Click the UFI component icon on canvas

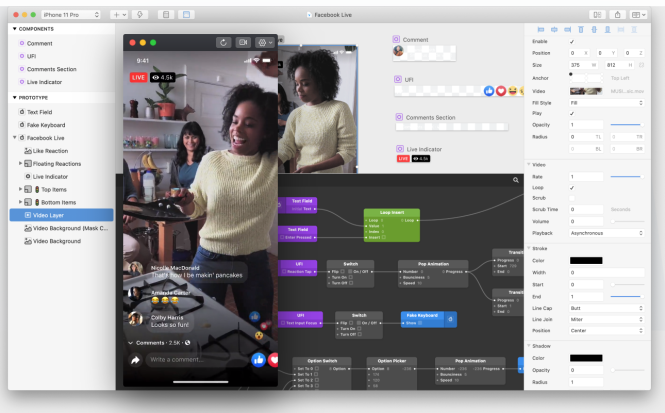[398, 79]
